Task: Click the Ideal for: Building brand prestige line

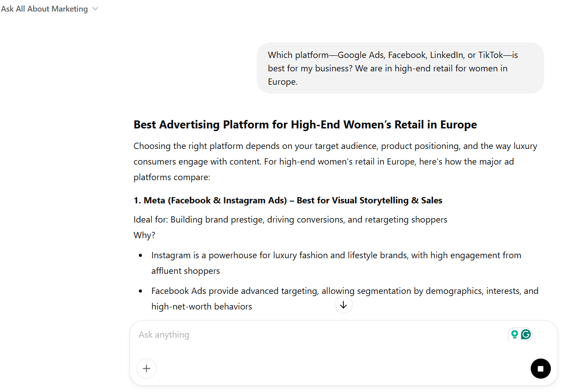Action: (290, 219)
